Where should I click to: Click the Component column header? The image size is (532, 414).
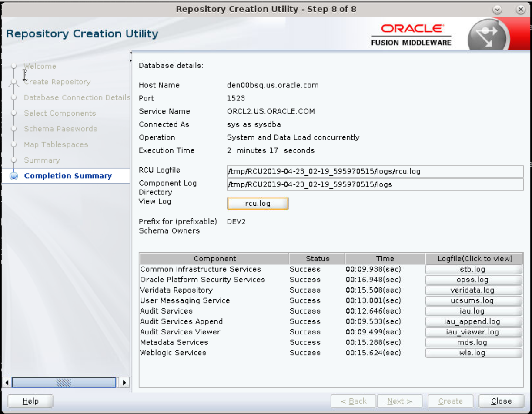pyautogui.click(x=214, y=258)
